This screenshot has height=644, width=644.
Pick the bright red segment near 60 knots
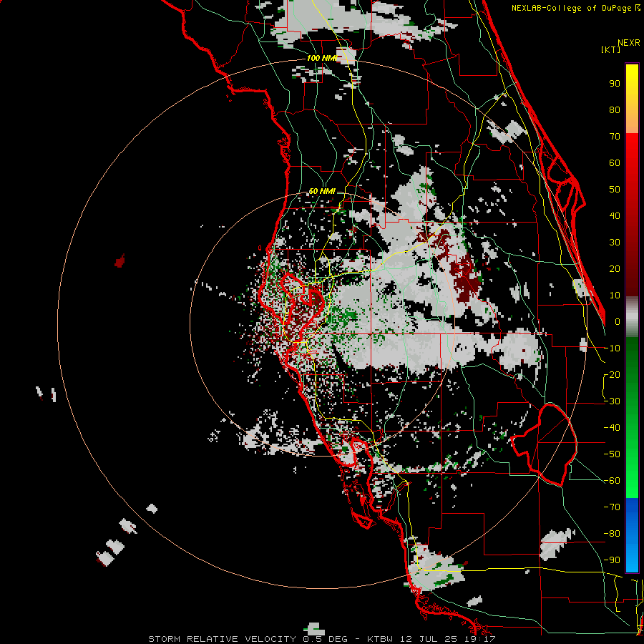click(x=632, y=165)
